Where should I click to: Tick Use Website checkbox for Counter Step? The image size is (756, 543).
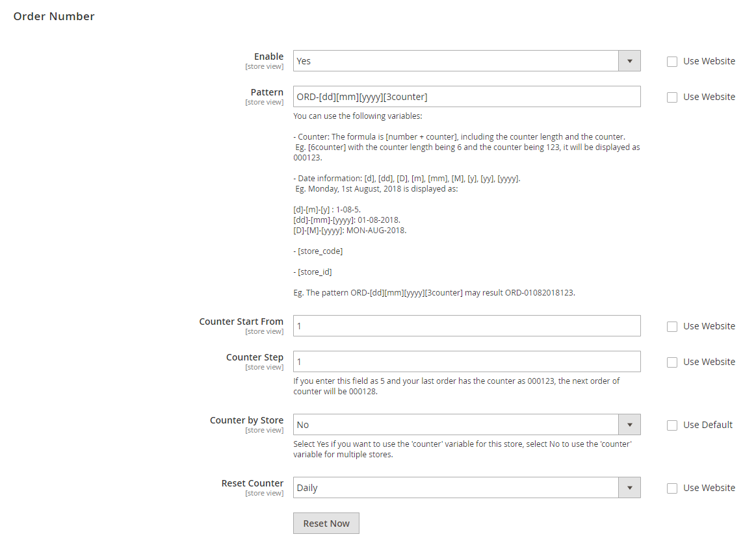click(672, 362)
